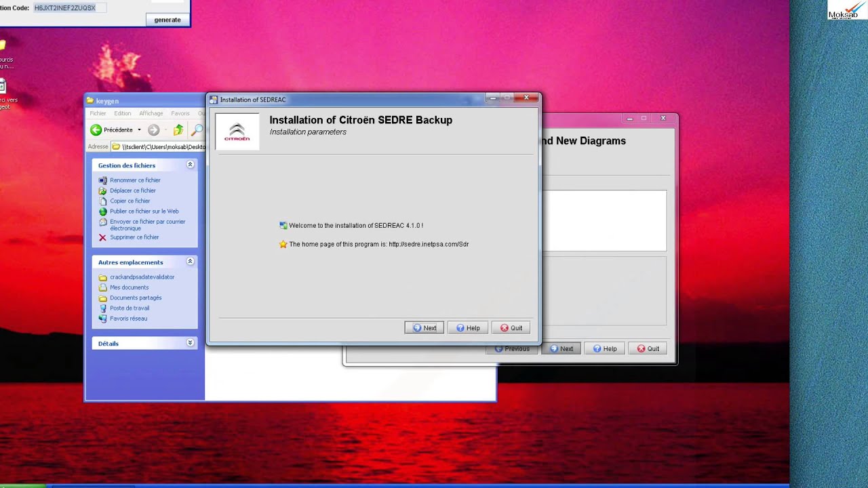
Task: Click Supprimer ce fichier link
Action: coord(134,237)
